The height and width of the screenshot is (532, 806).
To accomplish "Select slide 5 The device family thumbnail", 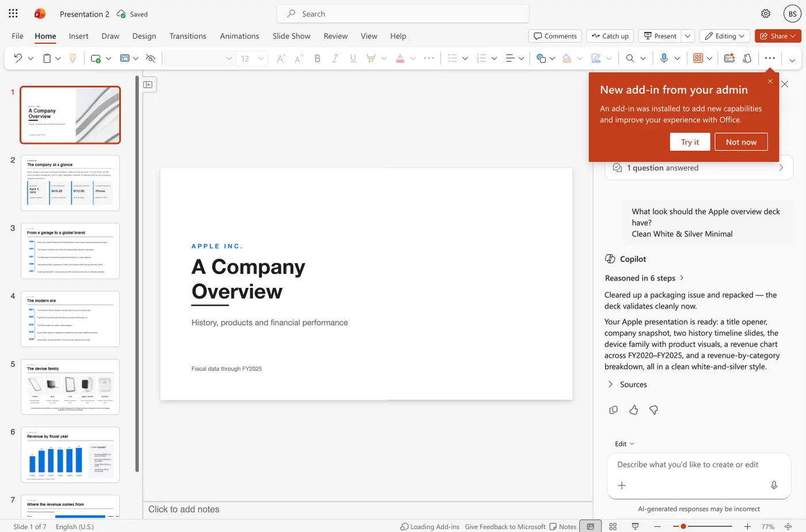I will (x=70, y=387).
